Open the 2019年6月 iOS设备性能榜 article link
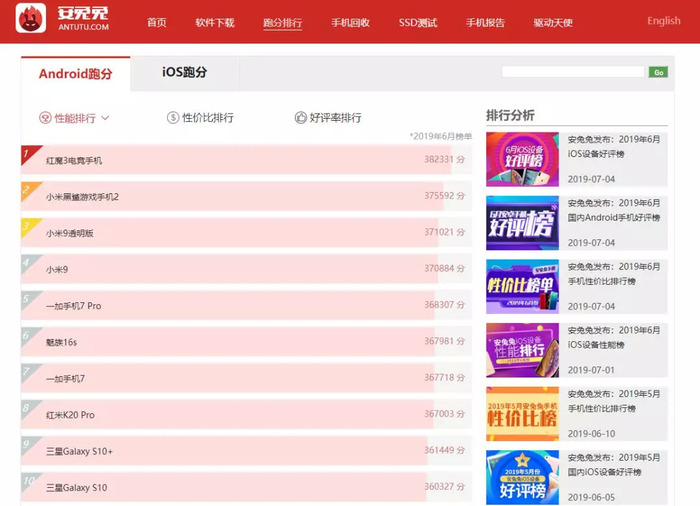This screenshot has height=506, width=700. [x=614, y=338]
